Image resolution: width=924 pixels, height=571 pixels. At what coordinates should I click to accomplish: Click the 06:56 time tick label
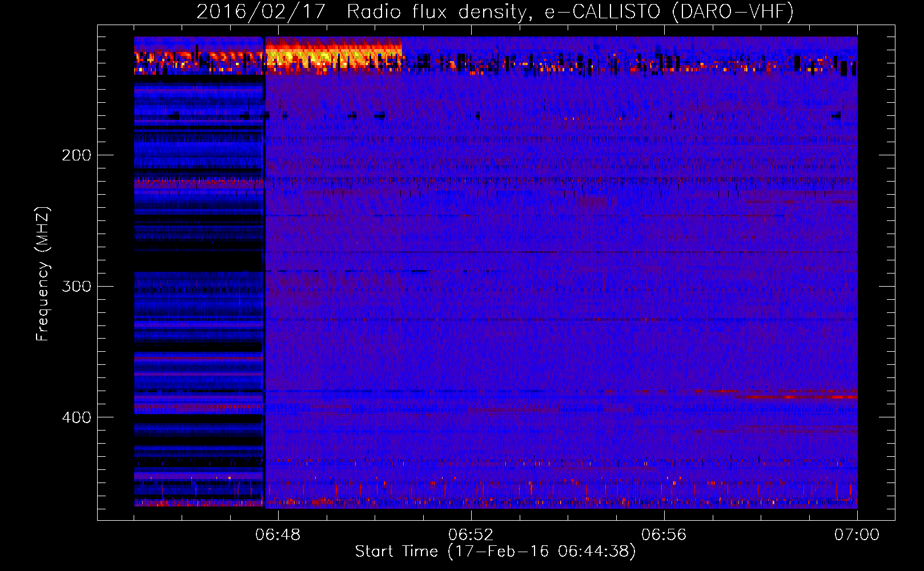pyautogui.click(x=664, y=535)
